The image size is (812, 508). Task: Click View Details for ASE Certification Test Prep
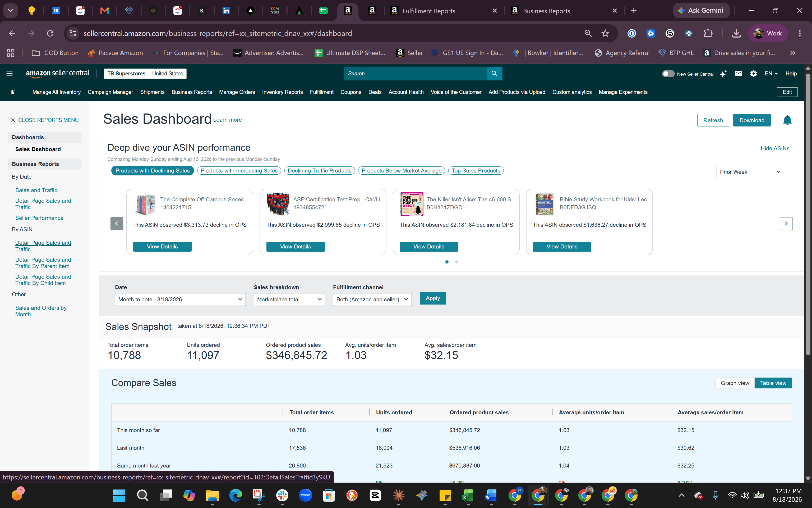[295, 247]
